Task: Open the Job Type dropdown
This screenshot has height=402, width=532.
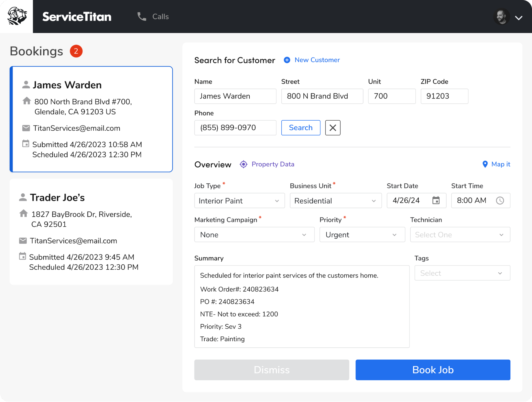Action: click(x=239, y=200)
